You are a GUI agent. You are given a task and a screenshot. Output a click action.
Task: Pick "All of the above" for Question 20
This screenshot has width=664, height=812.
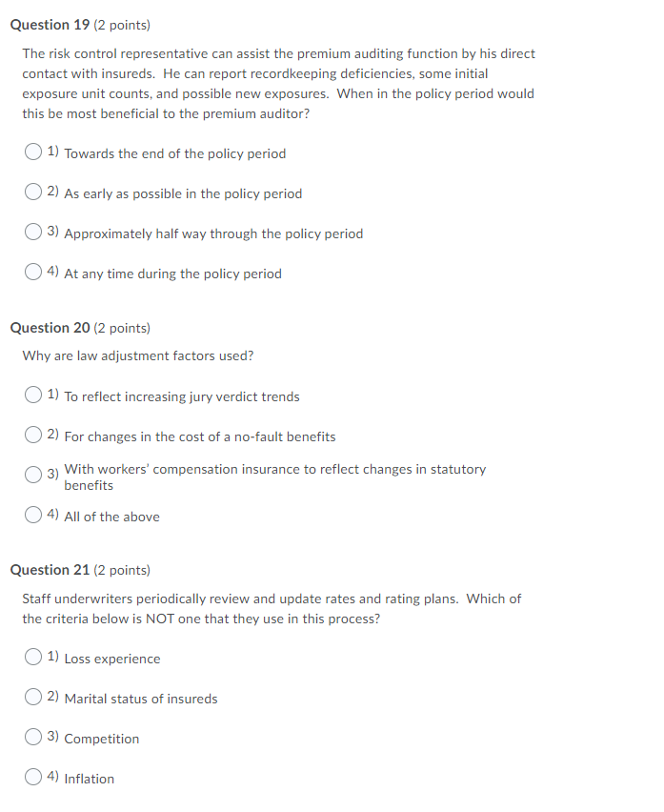(x=31, y=515)
